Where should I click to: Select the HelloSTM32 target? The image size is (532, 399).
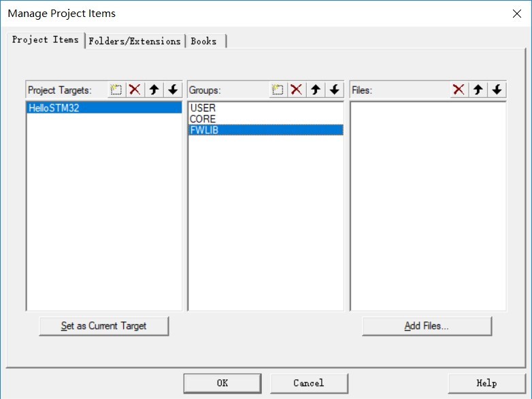(x=104, y=108)
